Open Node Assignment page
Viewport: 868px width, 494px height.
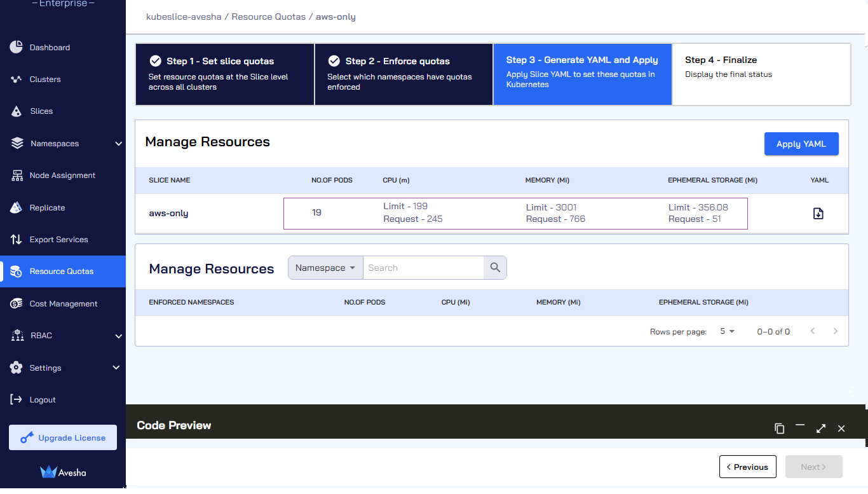pos(62,175)
